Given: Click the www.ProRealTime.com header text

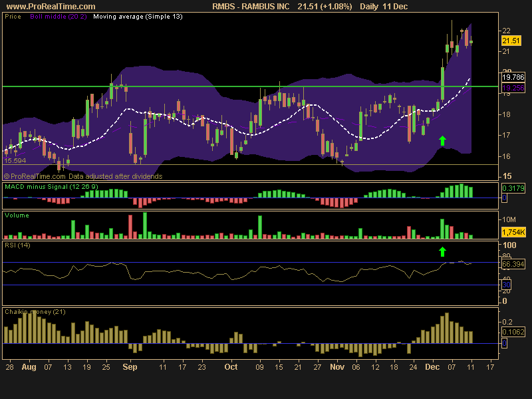Looking at the screenshot, I should [51, 7].
